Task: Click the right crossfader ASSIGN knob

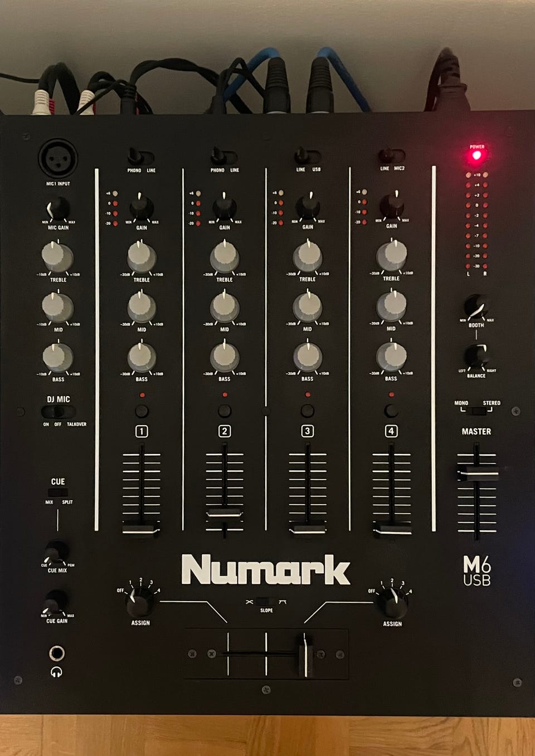Action: point(392,602)
